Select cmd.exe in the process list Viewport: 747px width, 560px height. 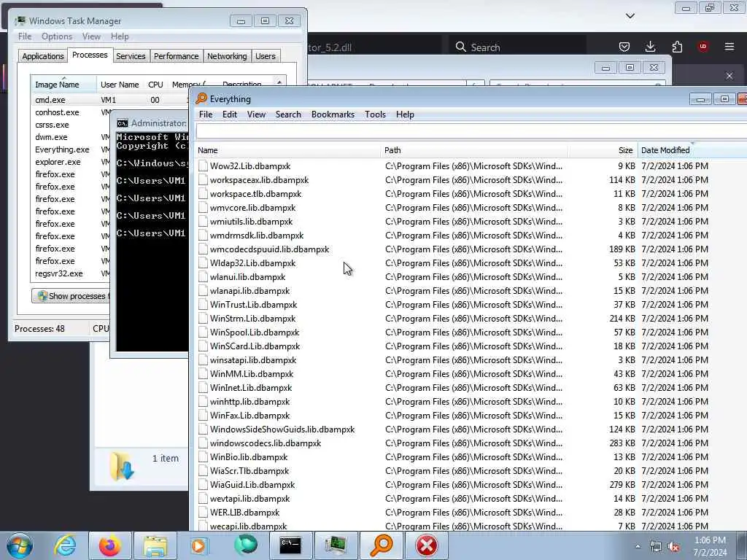pos(50,100)
